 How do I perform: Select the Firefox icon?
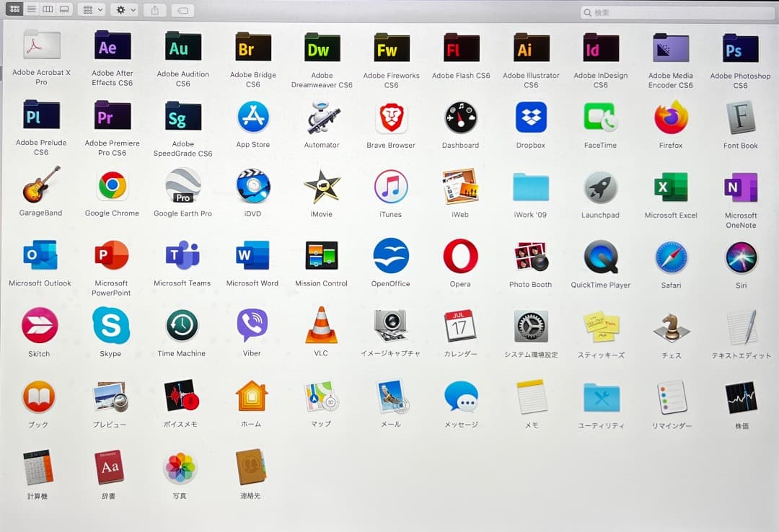tap(672, 118)
